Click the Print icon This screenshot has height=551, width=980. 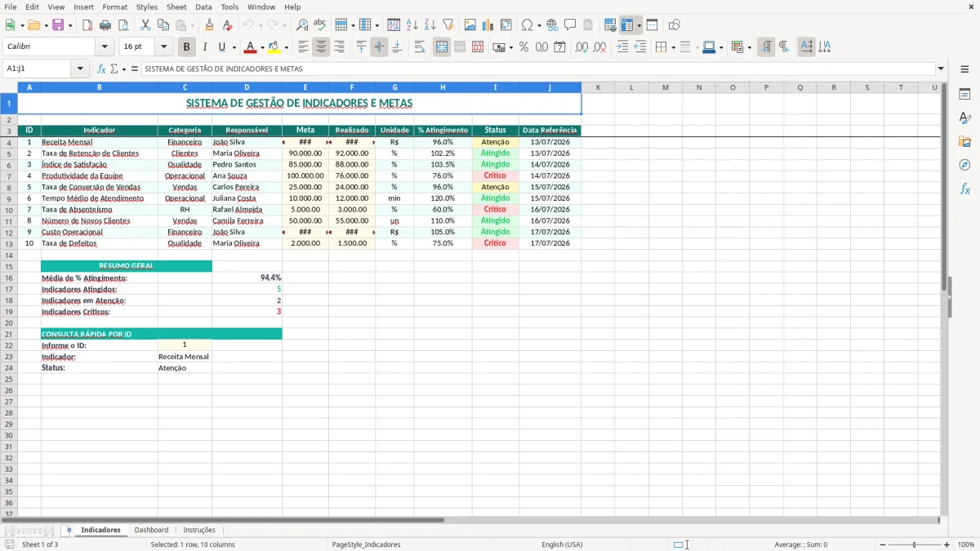click(104, 25)
